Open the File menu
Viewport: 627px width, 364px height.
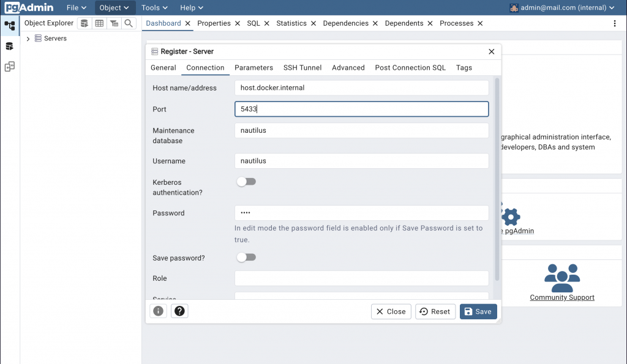pos(77,7)
